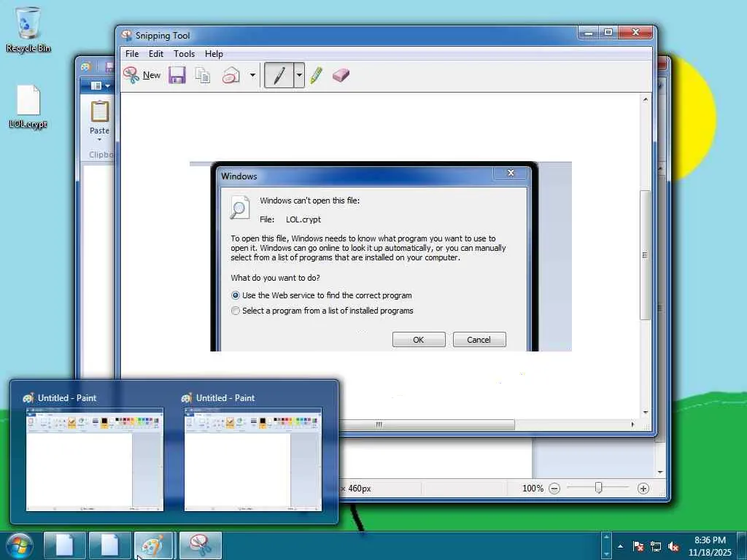The image size is (747, 560).
Task: Close the captured Windows dialog with X
Action: click(x=511, y=173)
